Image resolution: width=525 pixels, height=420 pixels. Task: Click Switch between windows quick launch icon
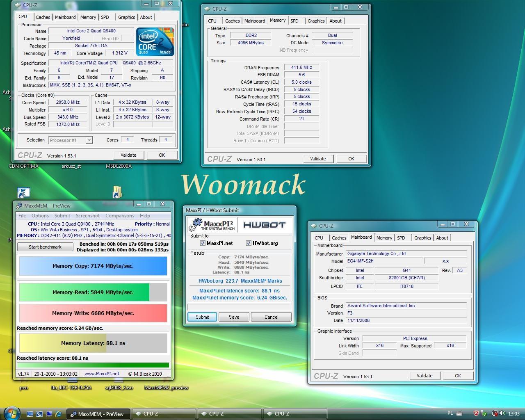[39, 414]
